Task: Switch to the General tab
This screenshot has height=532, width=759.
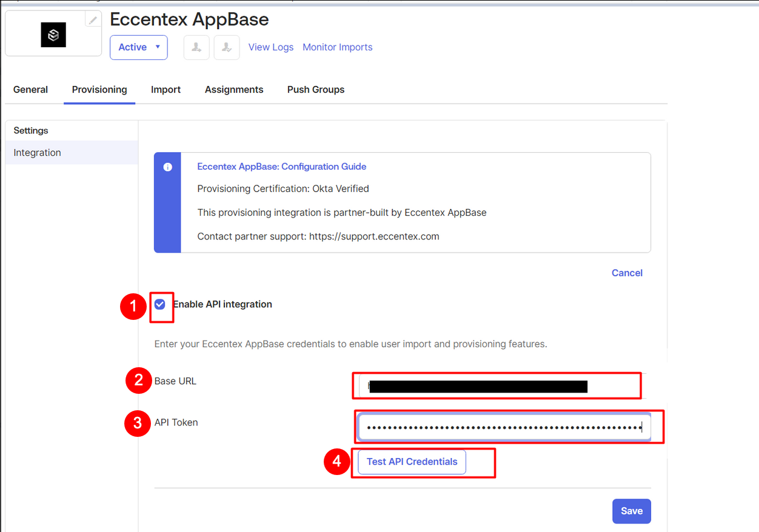Action: (x=30, y=90)
